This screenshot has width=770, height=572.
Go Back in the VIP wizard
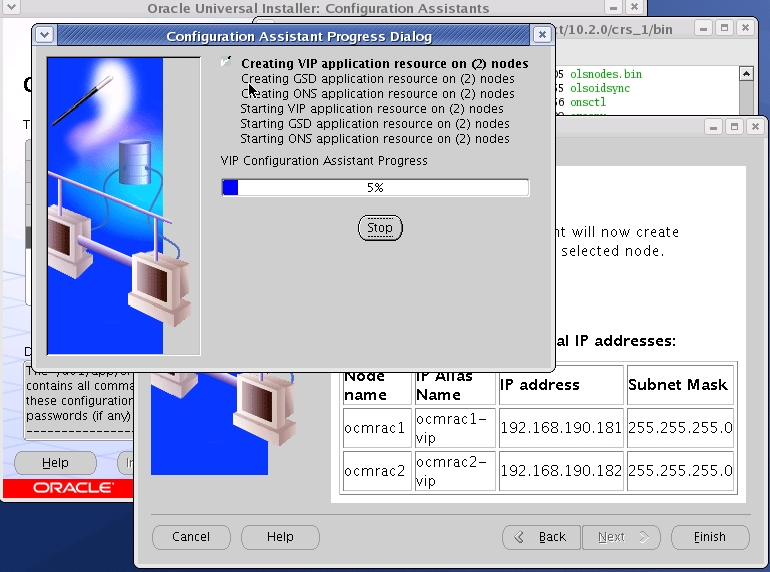[542, 537]
